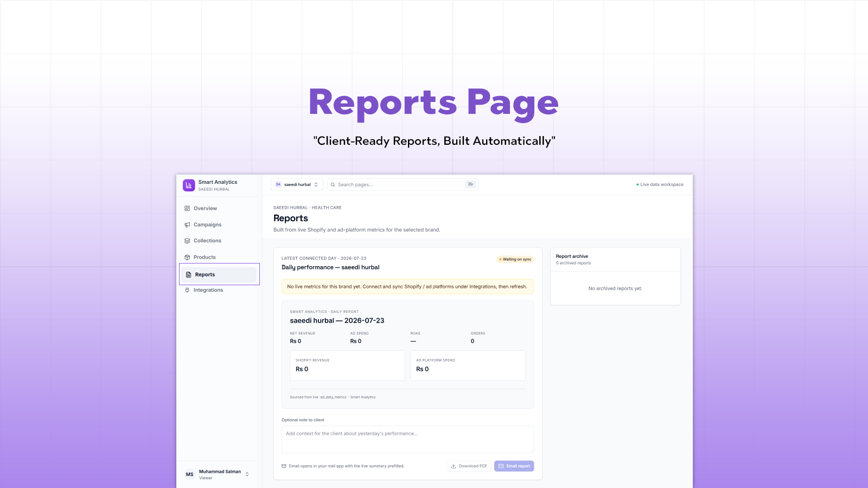Image resolution: width=868 pixels, height=488 pixels.
Task: Open the saeedi hurbal brand switcher
Action: coord(297,184)
